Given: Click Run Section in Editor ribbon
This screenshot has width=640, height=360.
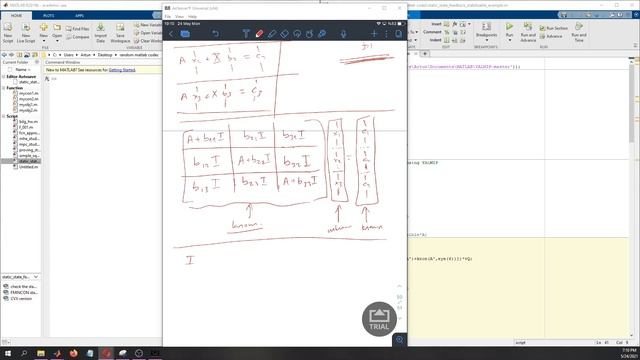Looking at the screenshot, I should (x=553, y=28).
